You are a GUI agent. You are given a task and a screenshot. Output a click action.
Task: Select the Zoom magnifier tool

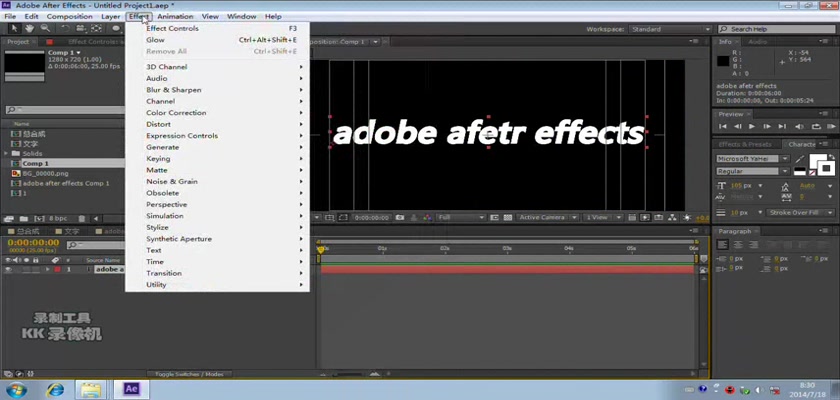click(x=45, y=29)
